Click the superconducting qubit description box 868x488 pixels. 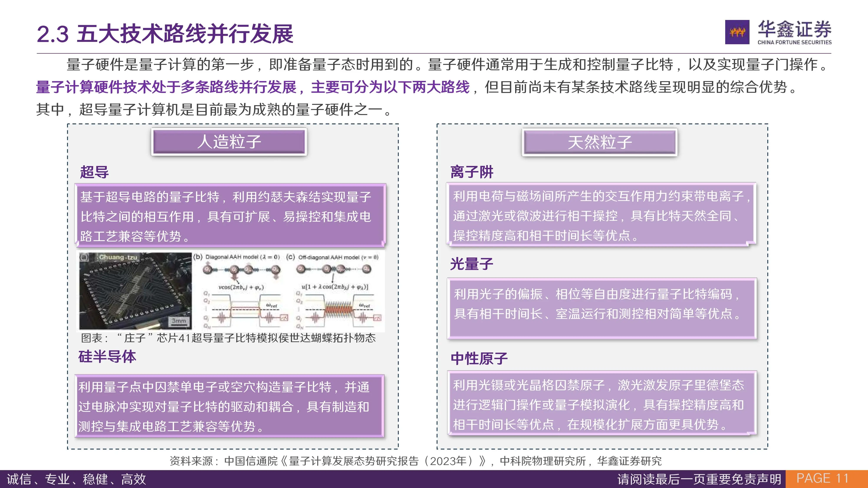[x=230, y=216]
